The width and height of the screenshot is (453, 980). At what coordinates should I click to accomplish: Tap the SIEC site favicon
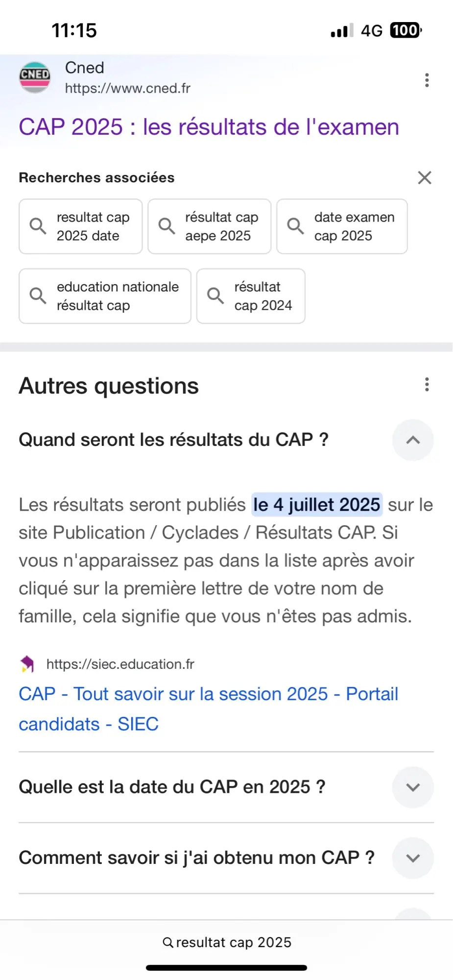[27, 664]
